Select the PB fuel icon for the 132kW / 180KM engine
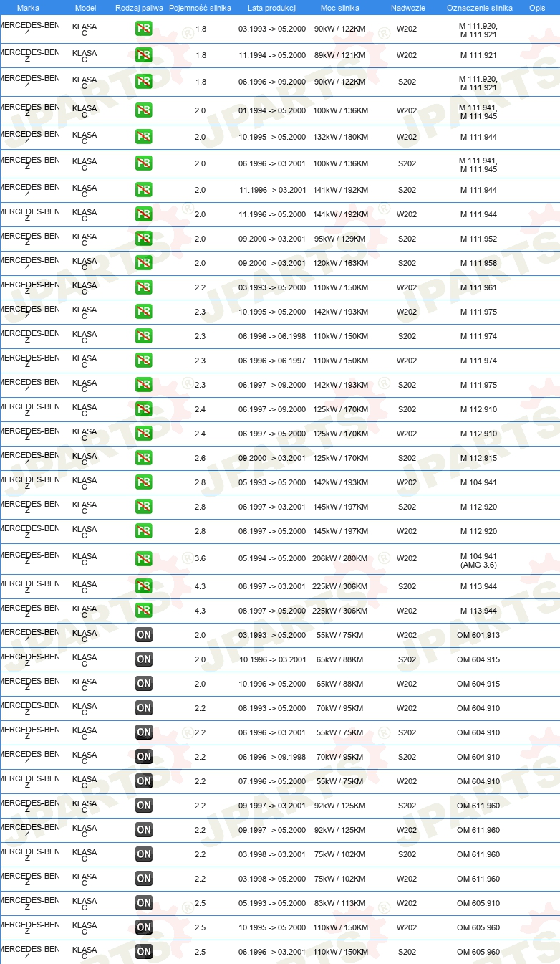This screenshot has height=964, width=560. [144, 137]
